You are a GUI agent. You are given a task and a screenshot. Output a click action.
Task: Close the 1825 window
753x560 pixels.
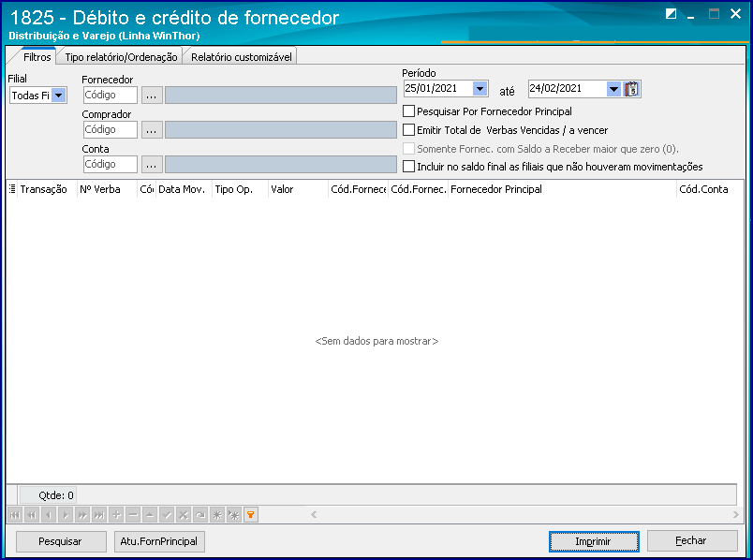click(x=735, y=14)
